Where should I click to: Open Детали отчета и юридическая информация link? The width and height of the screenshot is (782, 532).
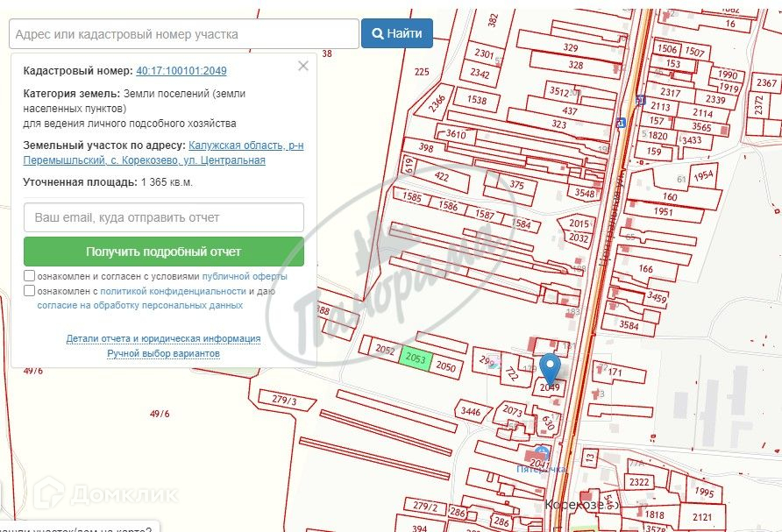point(164,338)
